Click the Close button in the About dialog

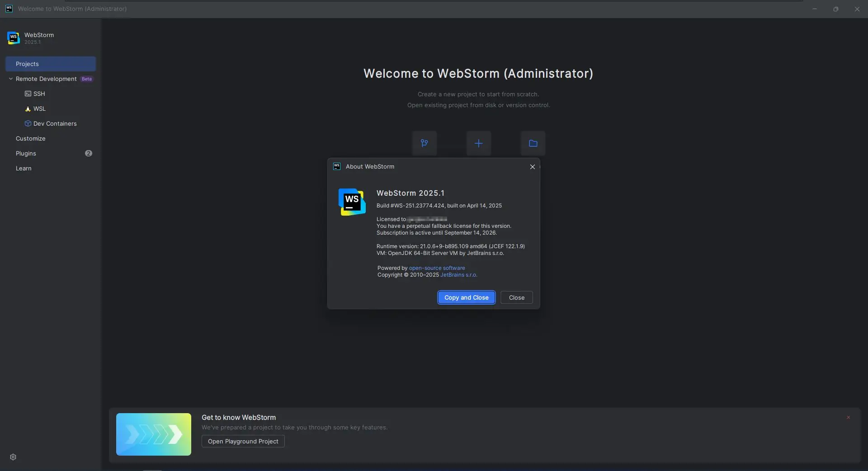(516, 297)
